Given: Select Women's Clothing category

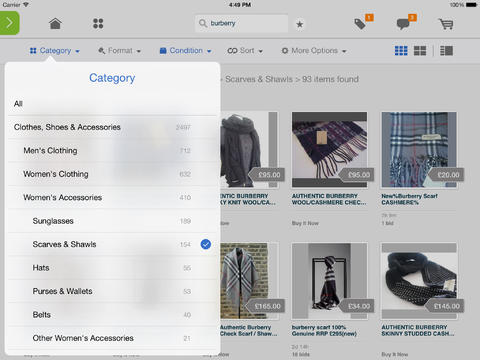Looking at the screenshot, I should click(112, 174).
